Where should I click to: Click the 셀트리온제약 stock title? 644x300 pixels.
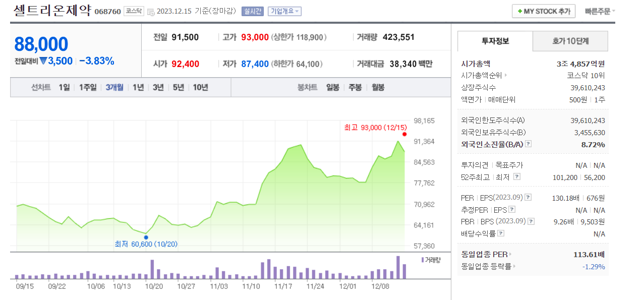52,11
